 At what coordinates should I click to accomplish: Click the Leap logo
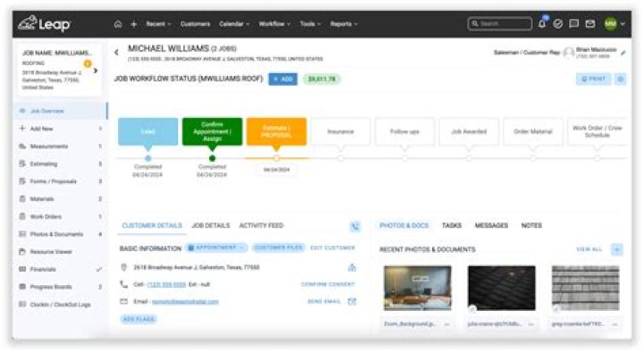[x=45, y=24]
